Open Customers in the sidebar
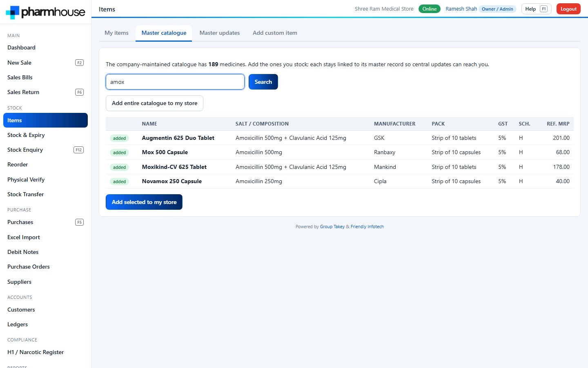This screenshot has height=368, width=588. pos(45,310)
